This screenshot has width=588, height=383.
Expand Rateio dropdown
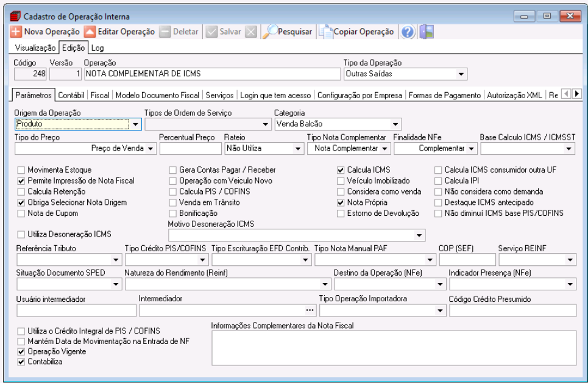click(298, 149)
